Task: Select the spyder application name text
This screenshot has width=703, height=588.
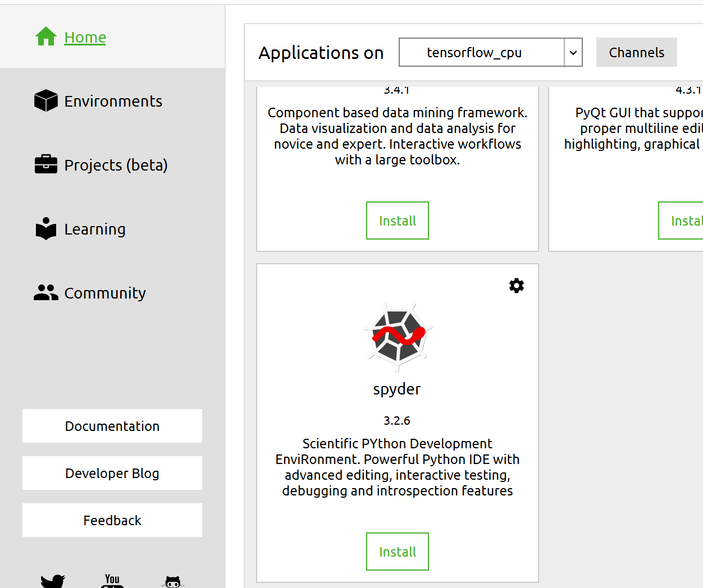Action: click(397, 389)
